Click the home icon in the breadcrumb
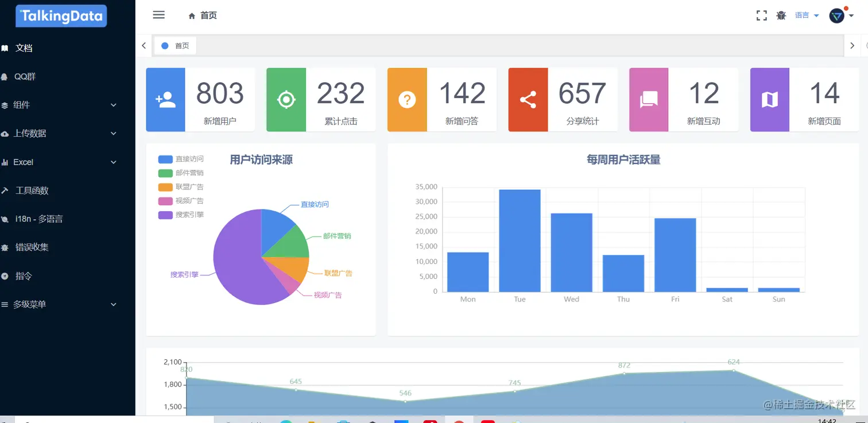 [192, 16]
